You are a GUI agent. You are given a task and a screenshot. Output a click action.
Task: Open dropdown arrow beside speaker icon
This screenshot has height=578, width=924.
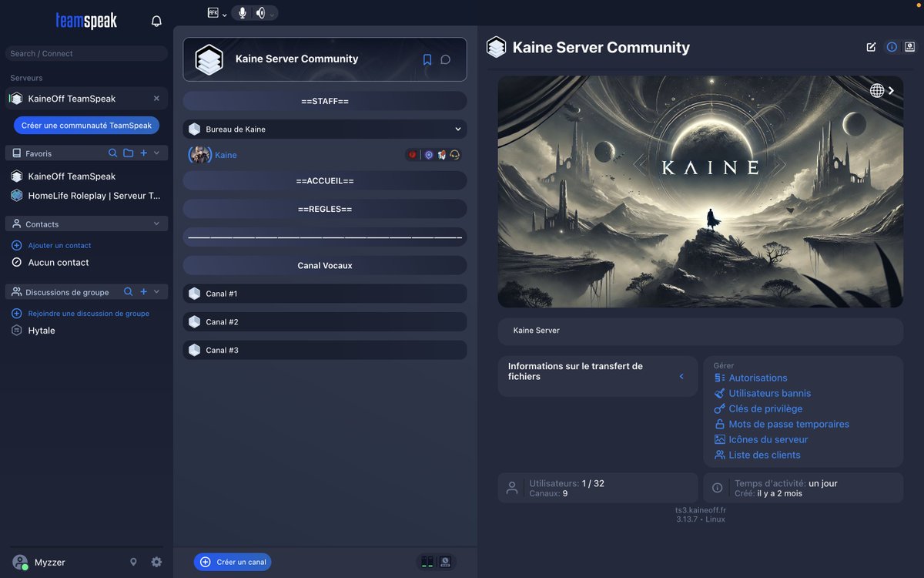pyautogui.click(x=272, y=15)
